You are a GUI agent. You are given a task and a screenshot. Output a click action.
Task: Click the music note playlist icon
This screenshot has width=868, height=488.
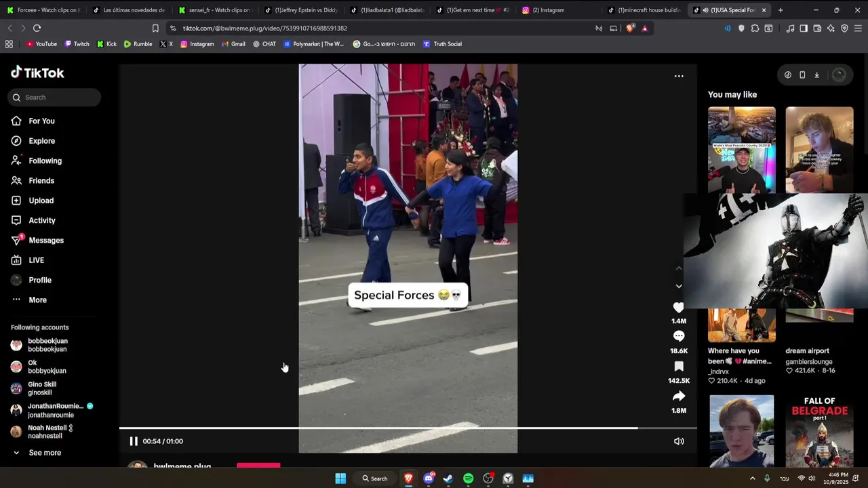click(790, 28)
